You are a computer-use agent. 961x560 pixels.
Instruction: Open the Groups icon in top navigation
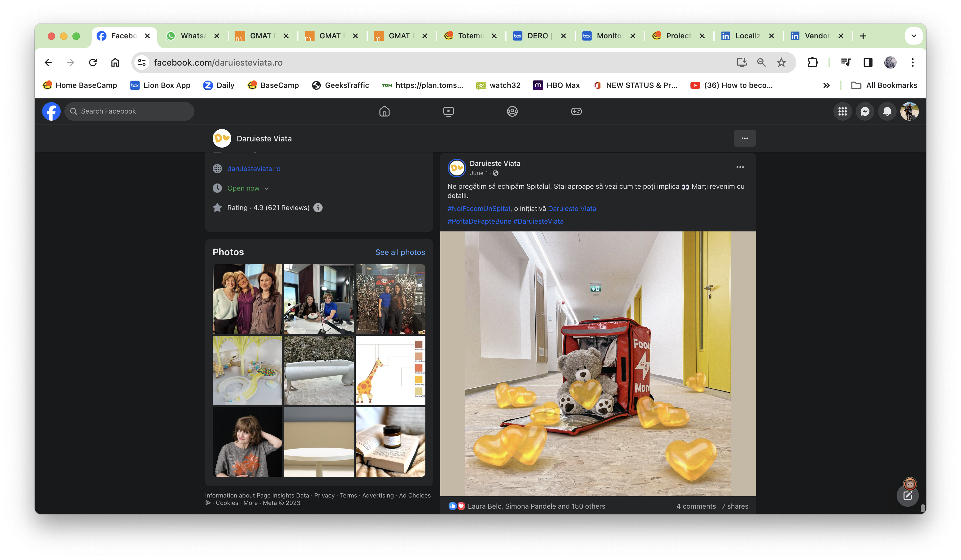point(512,111)
